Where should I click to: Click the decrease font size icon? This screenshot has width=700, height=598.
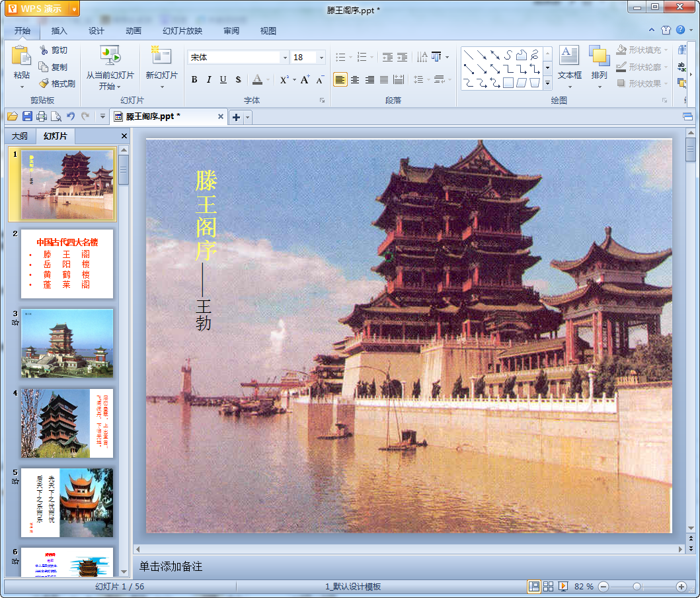pos(320,79)
